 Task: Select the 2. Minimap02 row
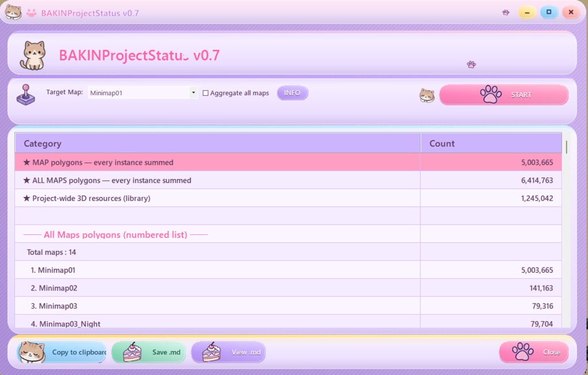[288, 288]
